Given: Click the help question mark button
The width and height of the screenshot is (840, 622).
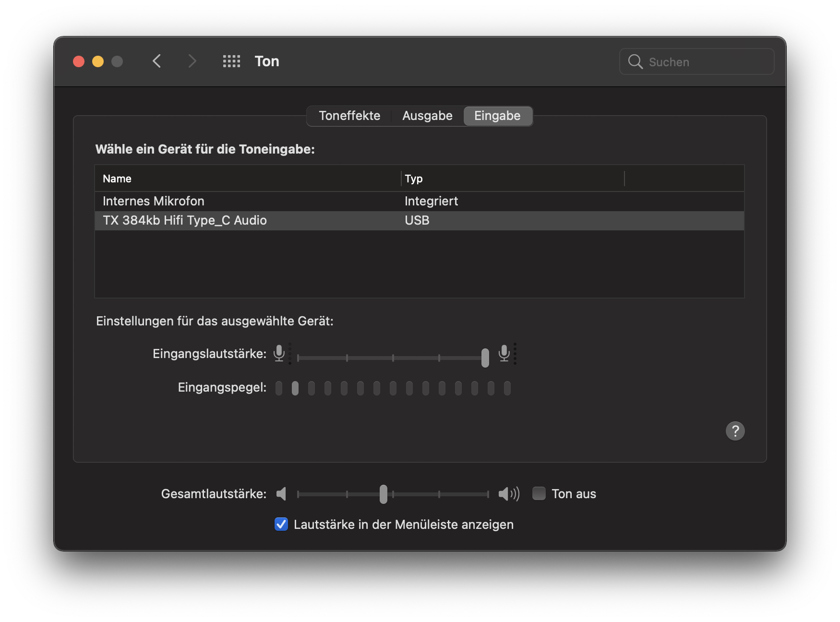Looking at the screenshot, I should [735, 431].
